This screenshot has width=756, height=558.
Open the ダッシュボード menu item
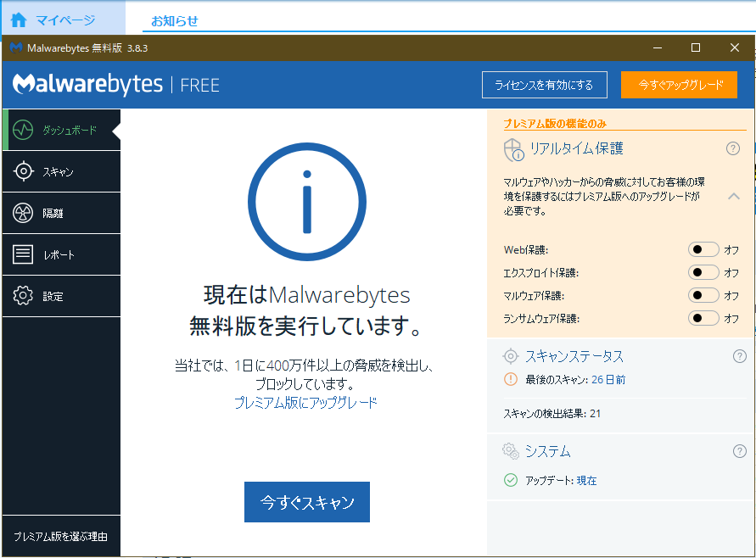click(x=61, y=130)
